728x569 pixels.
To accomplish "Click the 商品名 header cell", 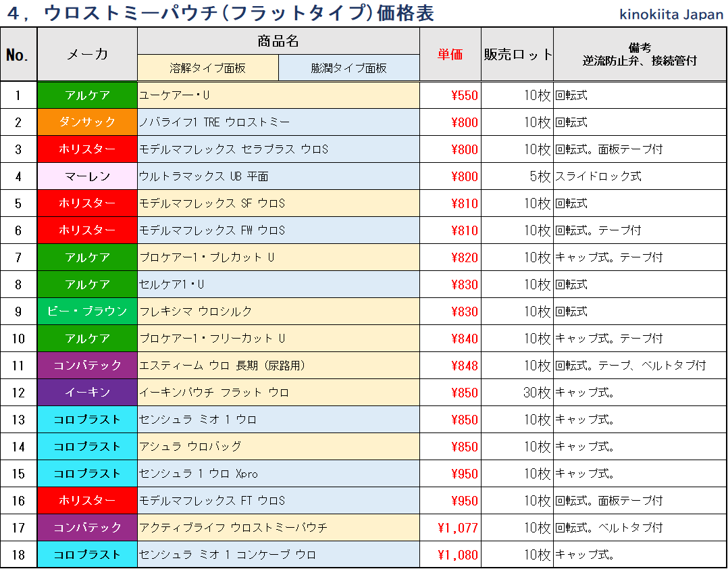I will click(278, 41).
